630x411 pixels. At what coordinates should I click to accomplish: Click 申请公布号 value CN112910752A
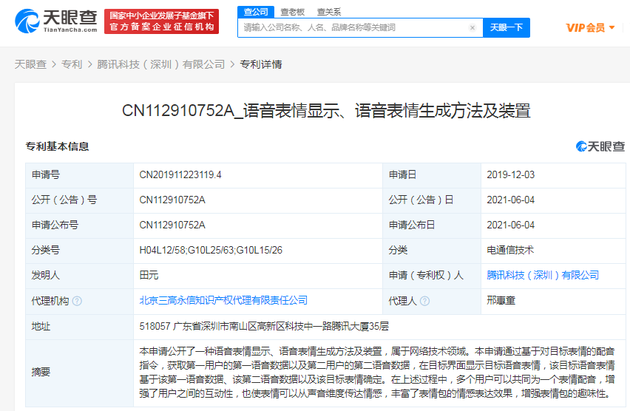(172, 225)
